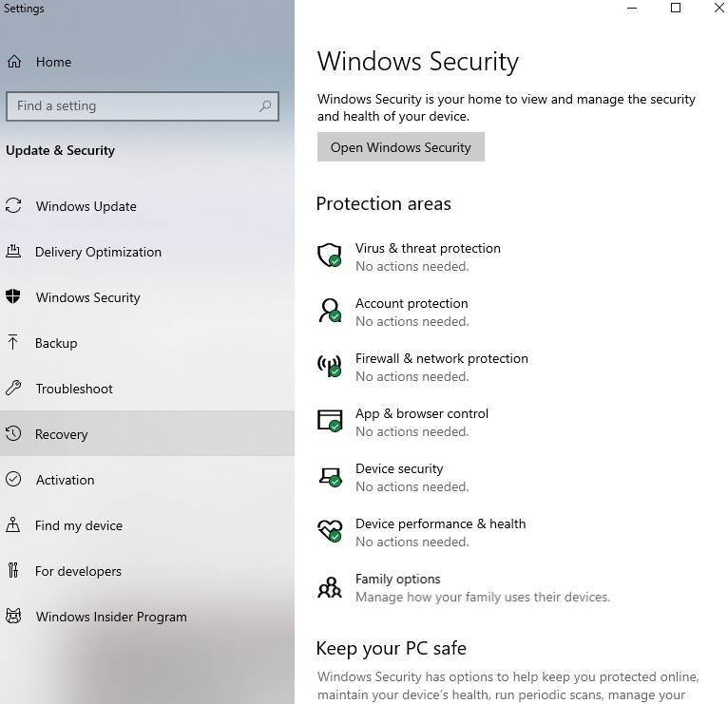Click the Device security laptop icon
728x704 pixels.
click(330, 476)
